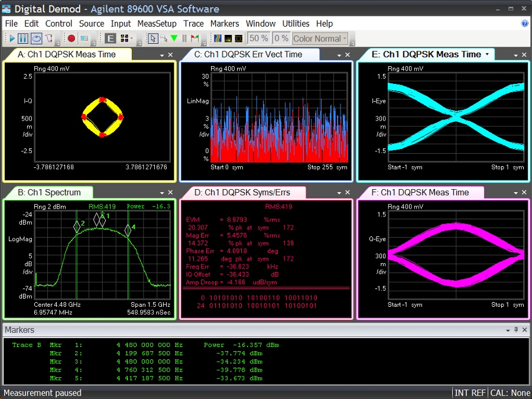Open the Window menu
Screen dimensions: 532x399
(x=261, y=24)
